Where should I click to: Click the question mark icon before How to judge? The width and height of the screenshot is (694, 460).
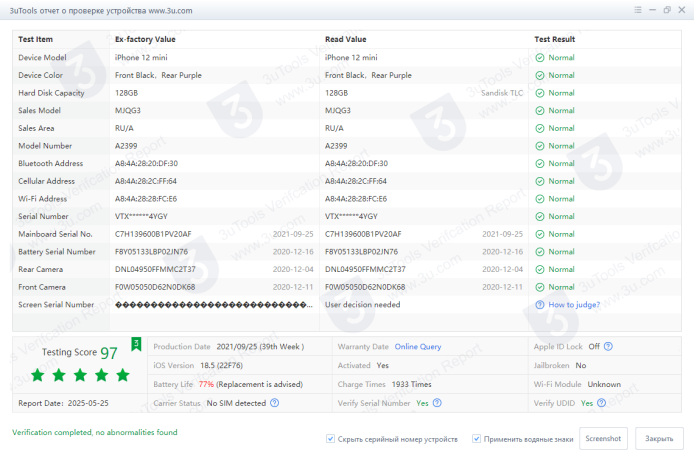pyautogui.click(x=540, y=305)
